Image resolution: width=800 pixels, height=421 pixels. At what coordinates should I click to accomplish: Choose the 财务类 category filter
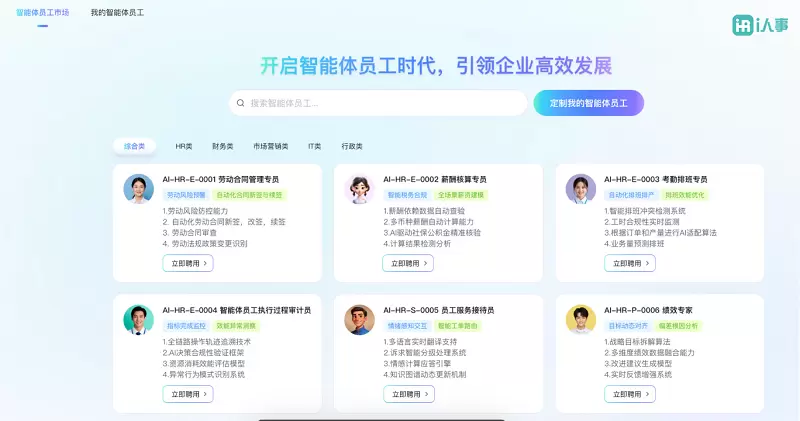(222, 146)
